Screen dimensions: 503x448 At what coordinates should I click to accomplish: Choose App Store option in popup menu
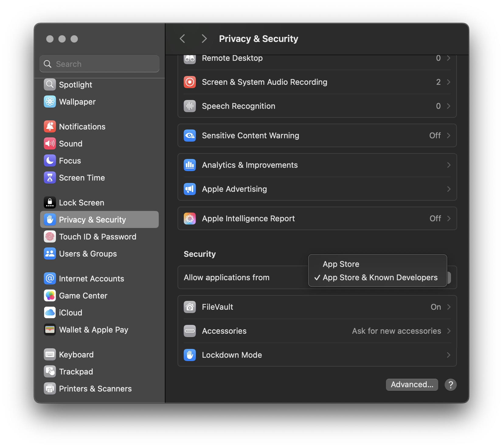[x=377, y=264]
